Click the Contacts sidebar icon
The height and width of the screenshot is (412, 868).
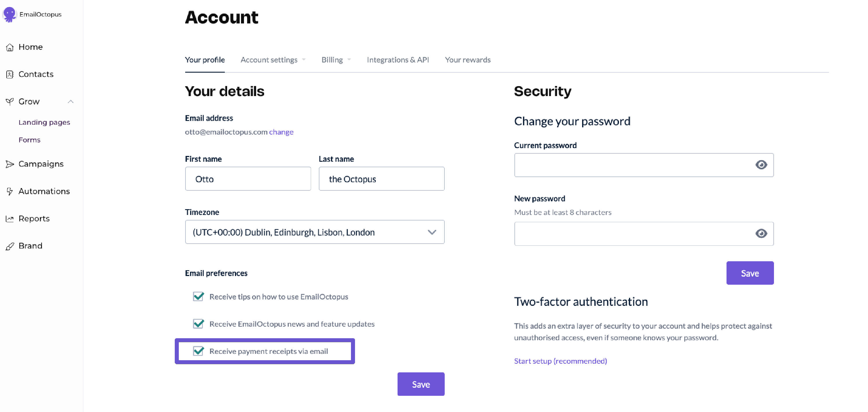(10, 74)
